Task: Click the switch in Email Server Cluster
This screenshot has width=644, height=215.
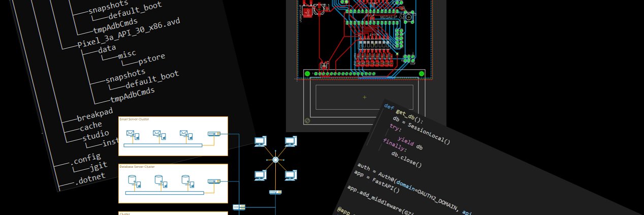Action: click(x=214, y=134)
